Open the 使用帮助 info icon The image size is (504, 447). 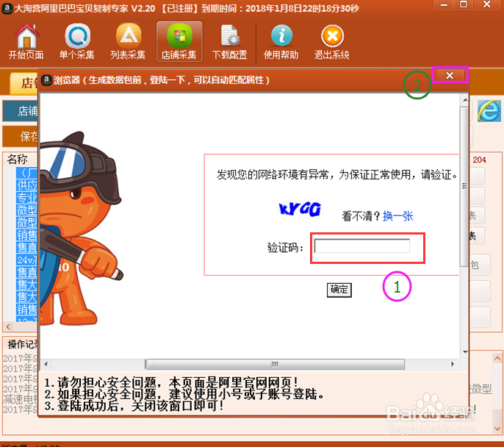pos(281,42)
